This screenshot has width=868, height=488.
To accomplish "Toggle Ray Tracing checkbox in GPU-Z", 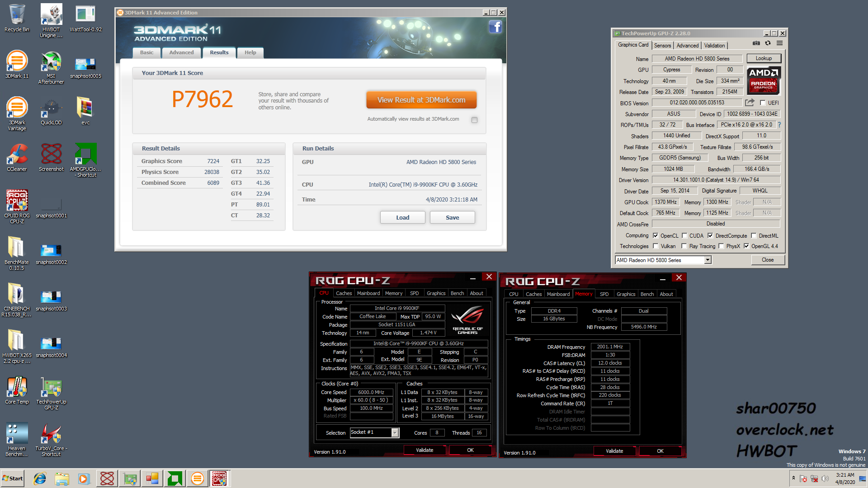I will pos(684,246).
